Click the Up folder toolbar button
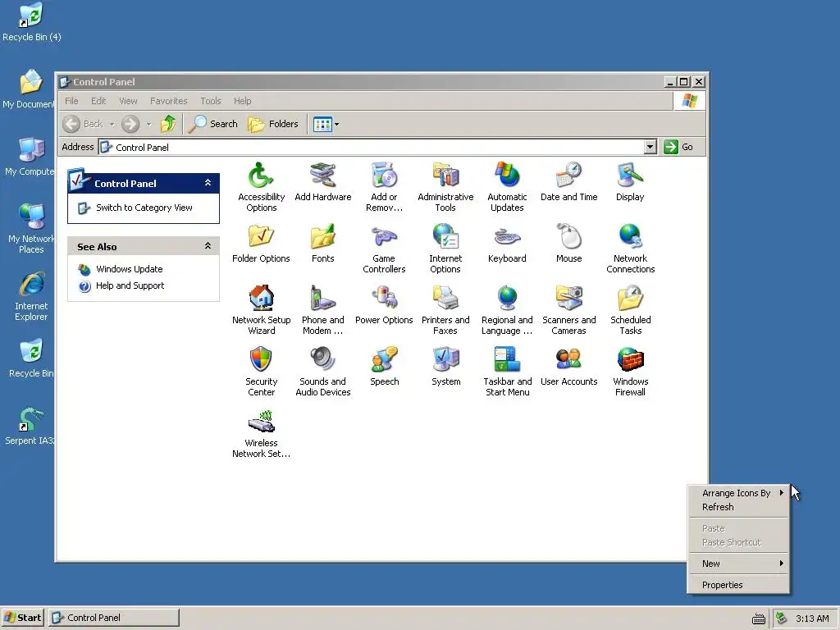This screenshot has width=840, height=630. tap(167, 125)
